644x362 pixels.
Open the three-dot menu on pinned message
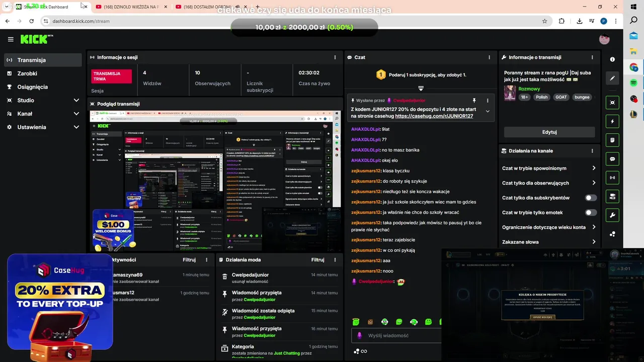pos(488,101)
